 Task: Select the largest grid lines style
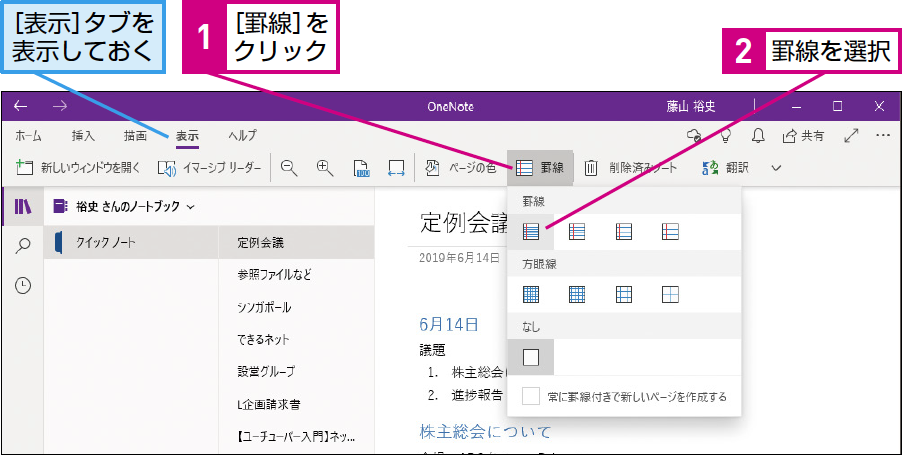670,295
